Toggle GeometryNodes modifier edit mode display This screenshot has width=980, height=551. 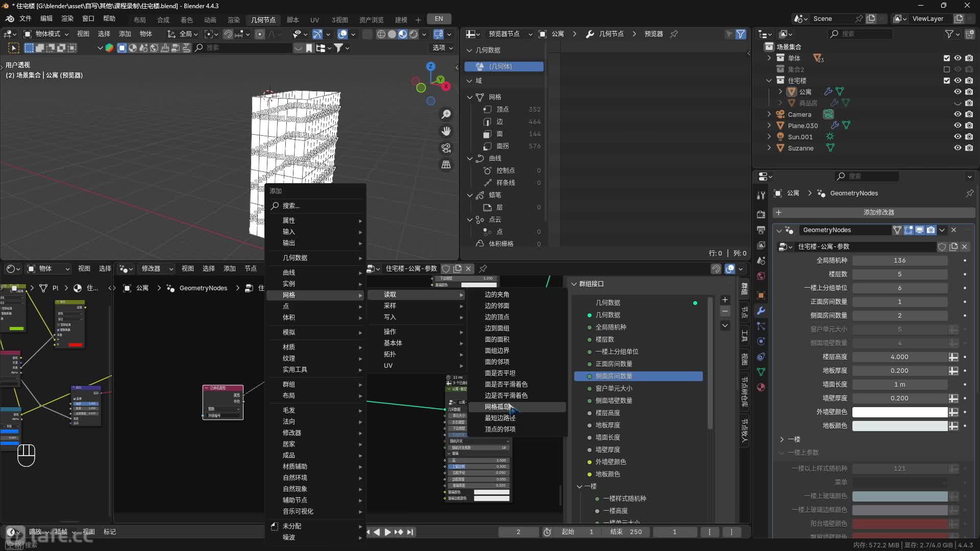click(908, 230)
